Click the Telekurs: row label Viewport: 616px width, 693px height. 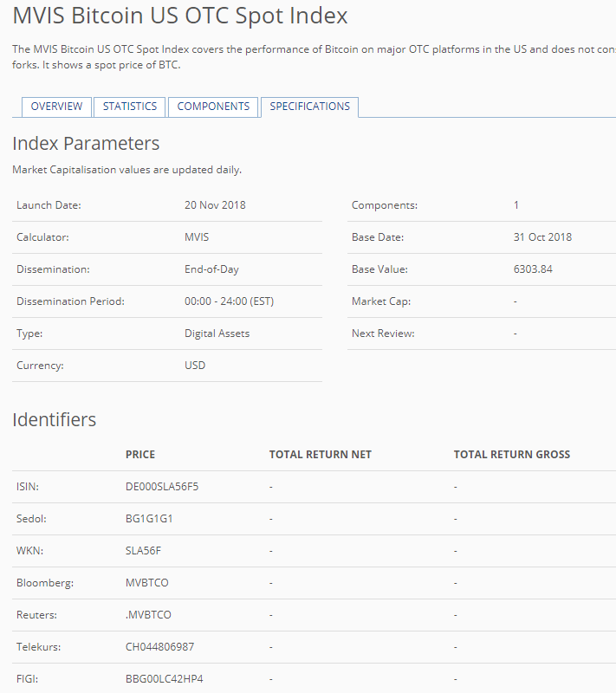[38, 646]
